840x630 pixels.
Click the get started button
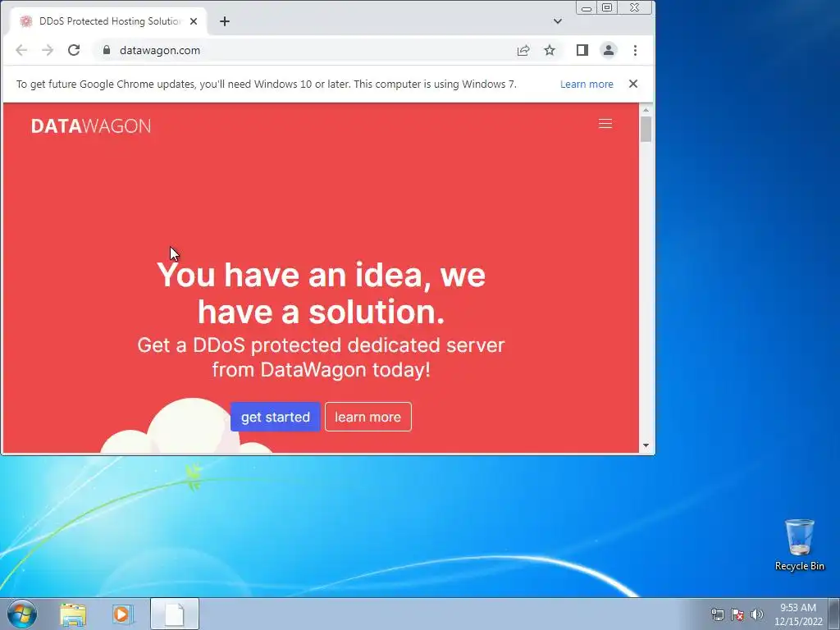[276, 417]
